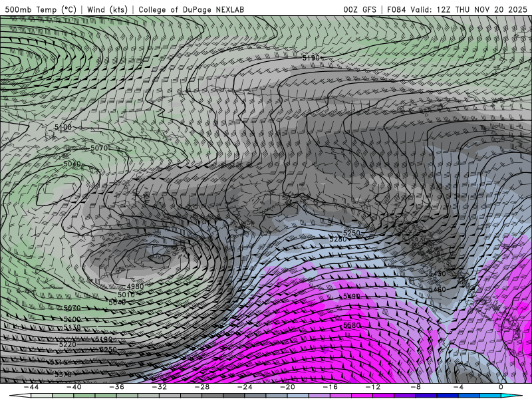The height and width of the screenshot is (399, 532).
Task: Click the 4980 height contour label
Action: (x=135, y=287)
